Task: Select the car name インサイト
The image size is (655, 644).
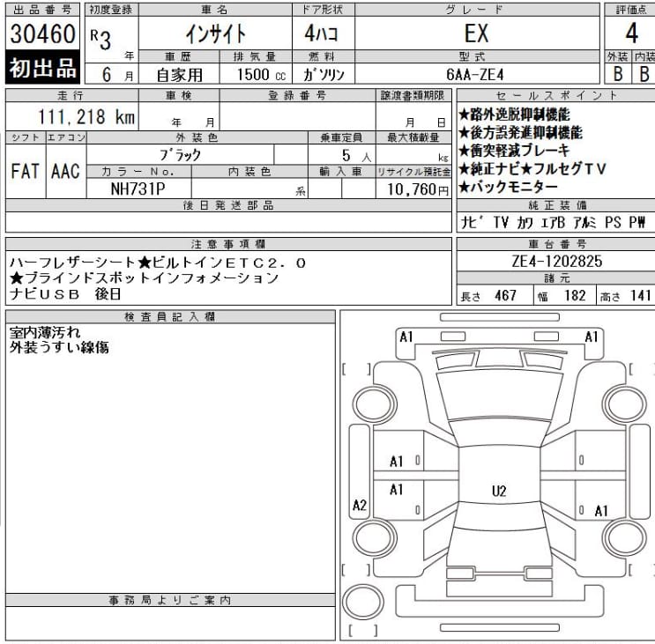Action: pyautogui.click(x=216, y=33)
